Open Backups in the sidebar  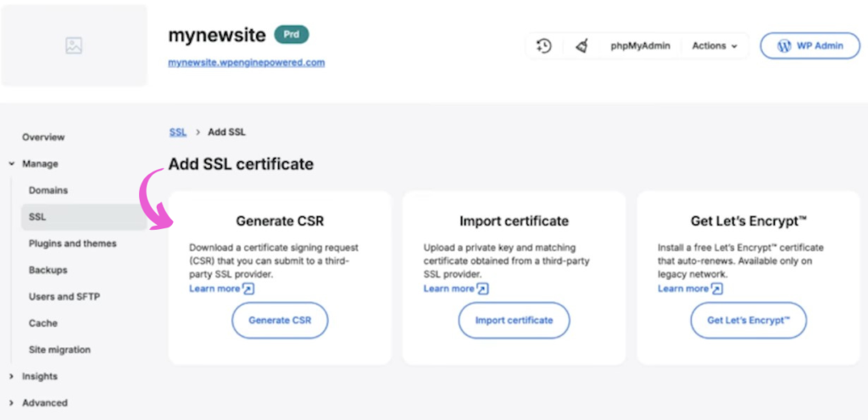point(48,271)
